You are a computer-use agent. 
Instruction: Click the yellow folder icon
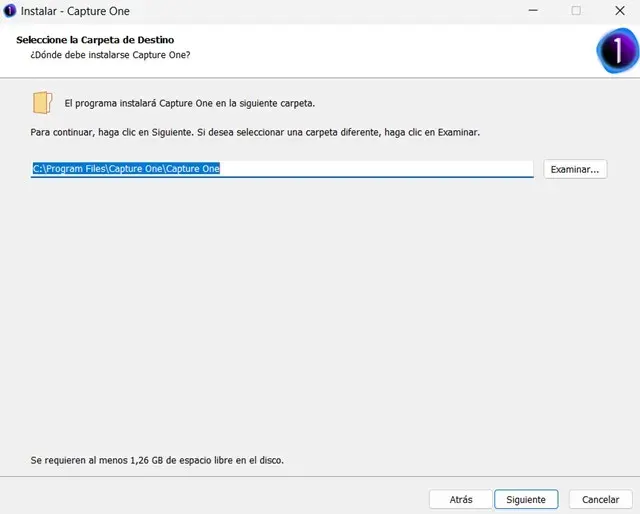point(42,102)
